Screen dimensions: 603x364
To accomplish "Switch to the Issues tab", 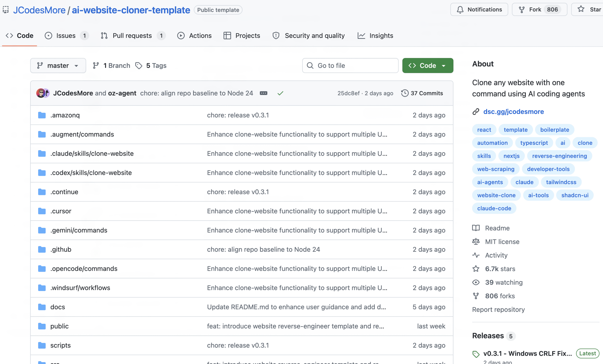I will [x=65, y=36].
